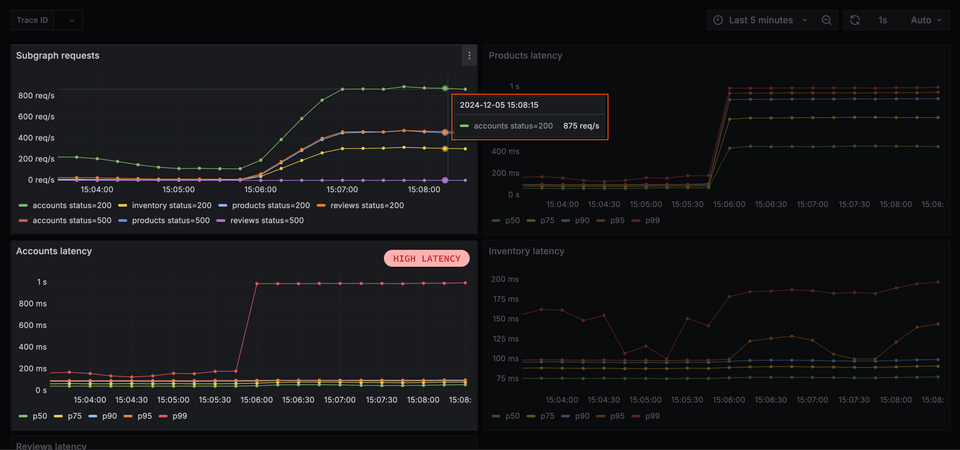Toggle reviews status=200 legend series
The height and width of the screenshot is (450, 960).
tap(360, 206)
